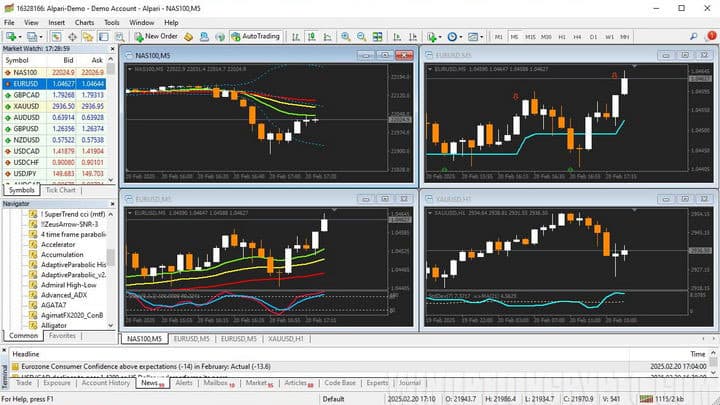Close the Market Watch panel
Image resolution: width=720 pixels, height=405 pixels.
(112, 49)
